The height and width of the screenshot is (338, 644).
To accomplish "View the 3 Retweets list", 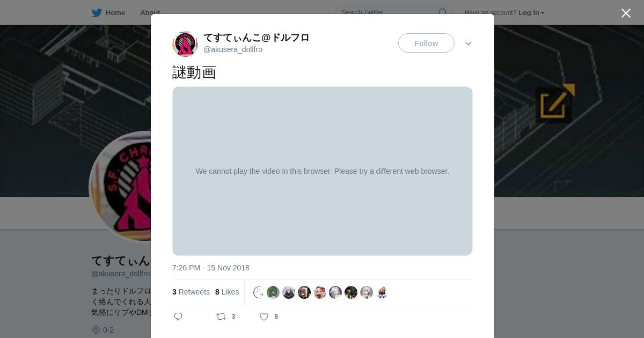I will click(191, 292).
